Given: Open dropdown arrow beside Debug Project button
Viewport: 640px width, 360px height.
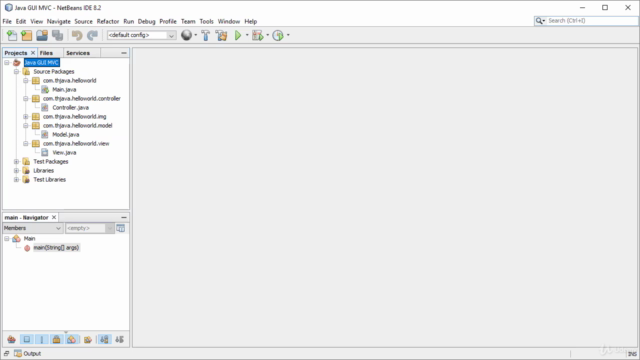Looking at the screenshot, I should [268, 35].
